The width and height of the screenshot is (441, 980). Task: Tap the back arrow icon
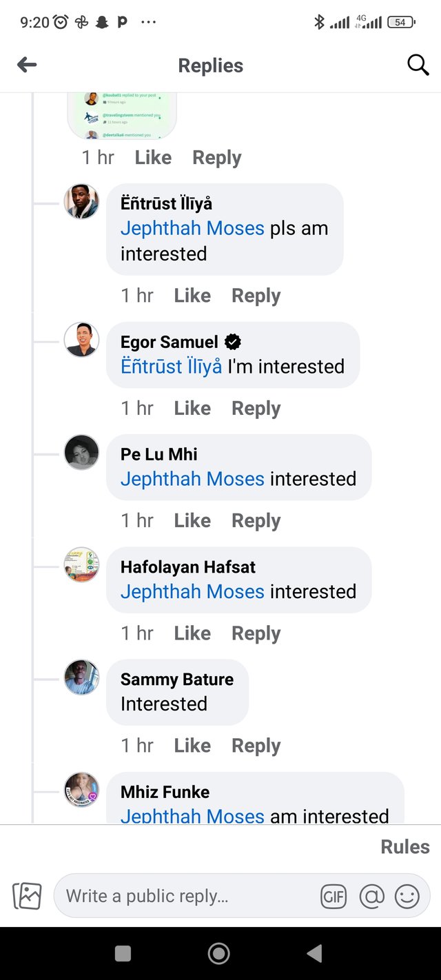coord(27,65)
